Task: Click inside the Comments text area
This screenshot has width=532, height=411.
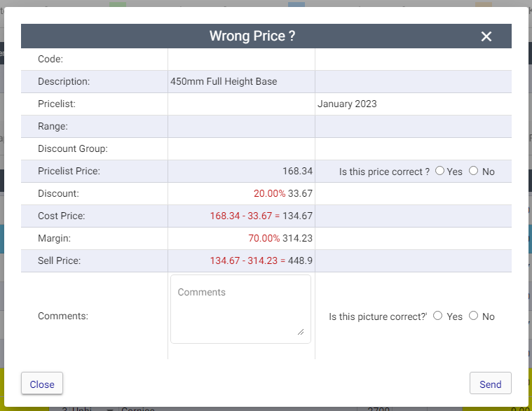Action: pyautogui.click(x=240, y=309)
